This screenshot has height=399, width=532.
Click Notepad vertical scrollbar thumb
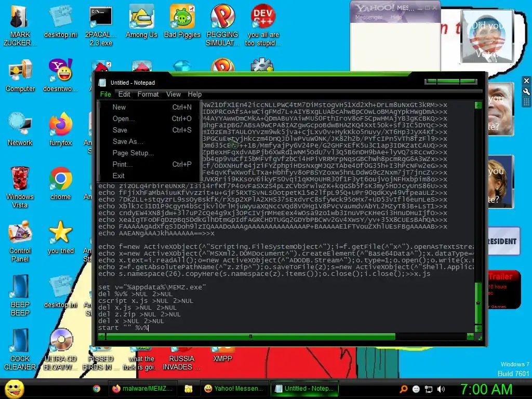tap(478, 303)
